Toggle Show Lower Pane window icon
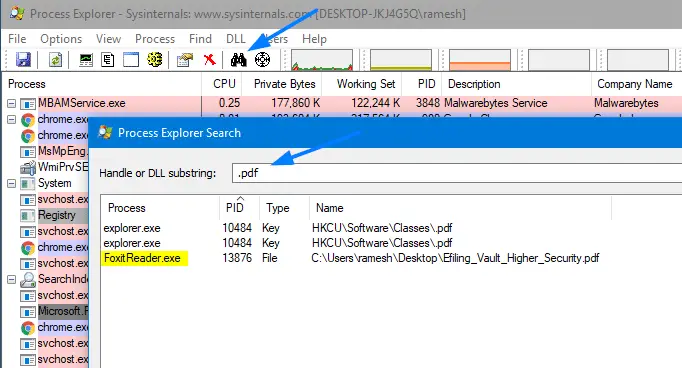The width and height of the screenshot is (682, 368). click(x=130, y=59)
